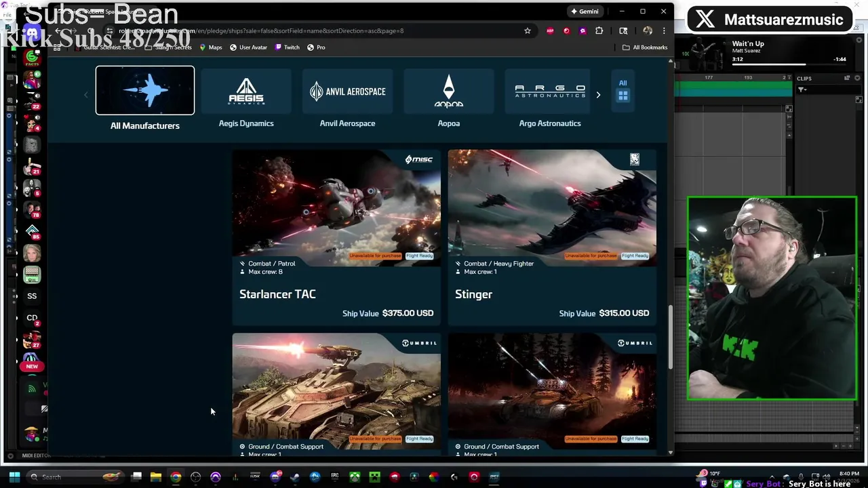Open the CLIPS filter funnel dropdown
Image resolution: width=868 pixels, height=488 pixels.
coord(802,89)
